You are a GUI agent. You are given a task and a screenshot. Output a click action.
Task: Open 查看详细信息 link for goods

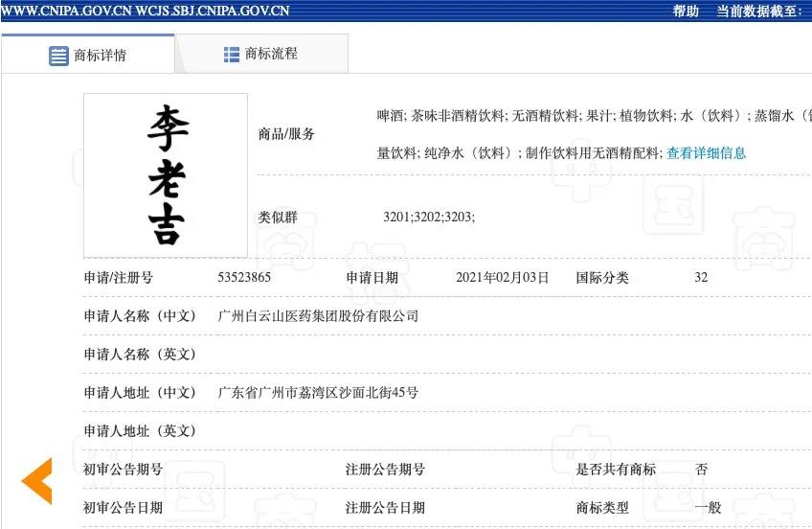706,152
